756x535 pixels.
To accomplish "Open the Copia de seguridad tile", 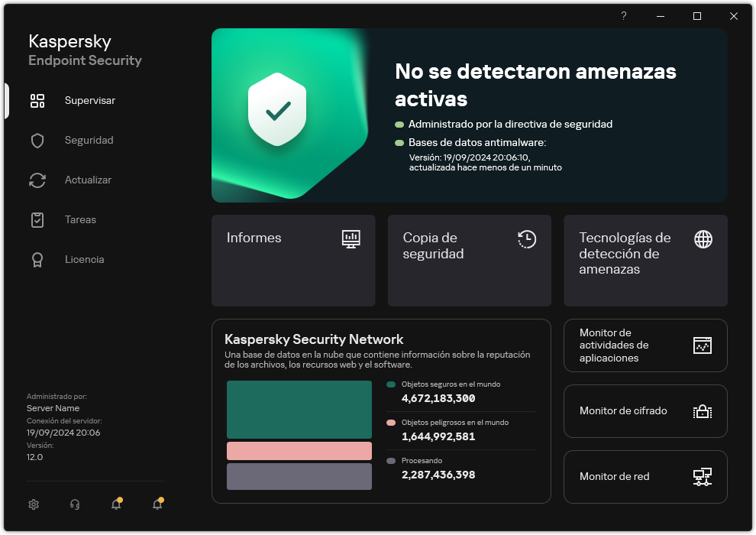I will coord(469,261).
